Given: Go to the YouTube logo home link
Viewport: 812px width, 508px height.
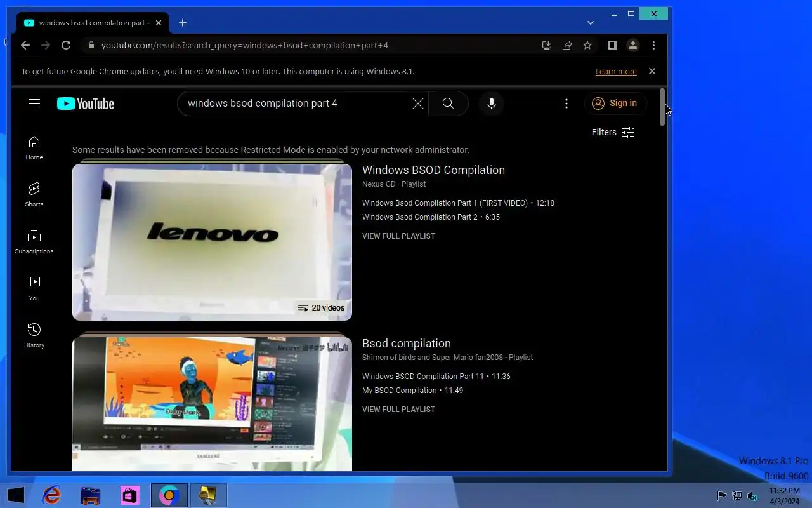Looking at the screenshot, I should click(x=86, y=104).
